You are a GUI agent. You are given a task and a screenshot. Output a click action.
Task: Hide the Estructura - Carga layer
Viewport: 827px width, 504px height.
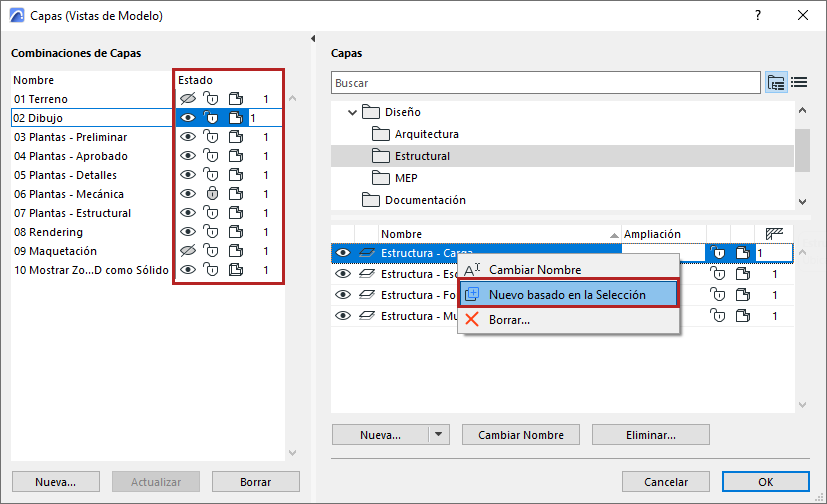click(x=343, y=253)
